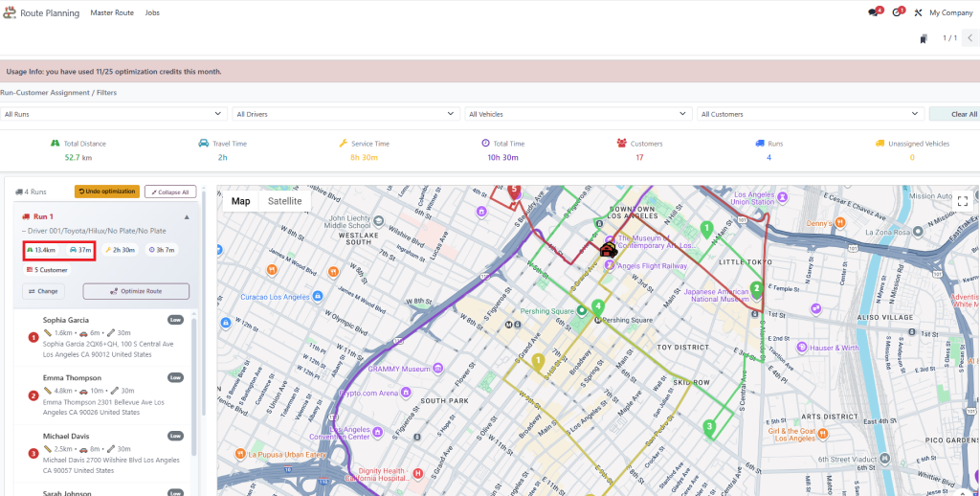980x496 pixels.
Task: Click the depot truck marker on map
Action: 607,250
